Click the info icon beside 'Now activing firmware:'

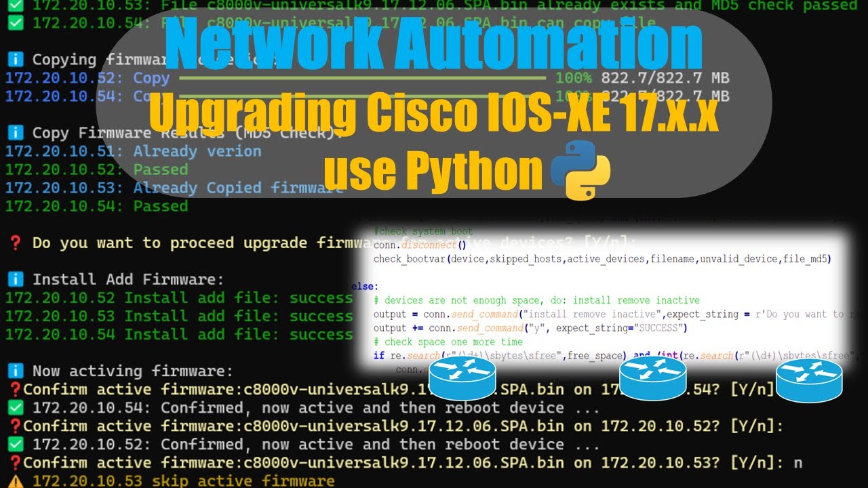(x=15, y=371)
